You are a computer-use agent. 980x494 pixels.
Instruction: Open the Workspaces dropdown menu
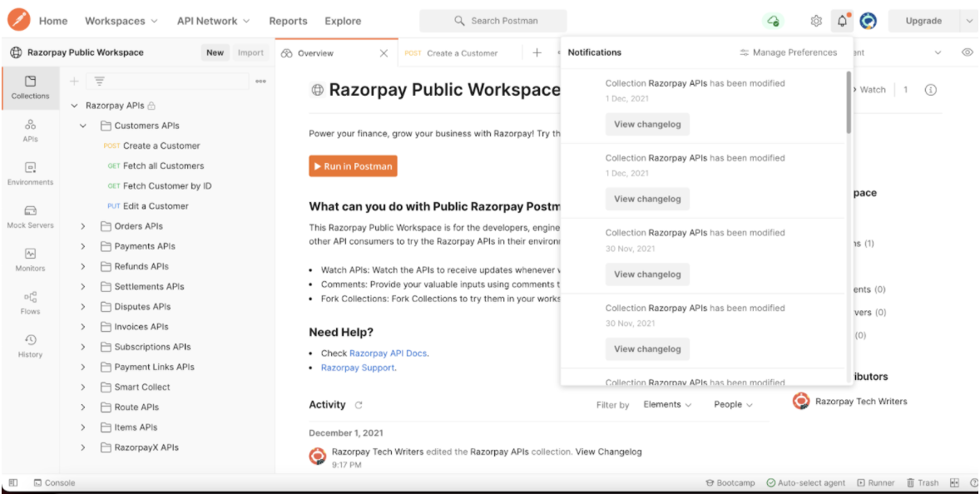click(121, 21)
